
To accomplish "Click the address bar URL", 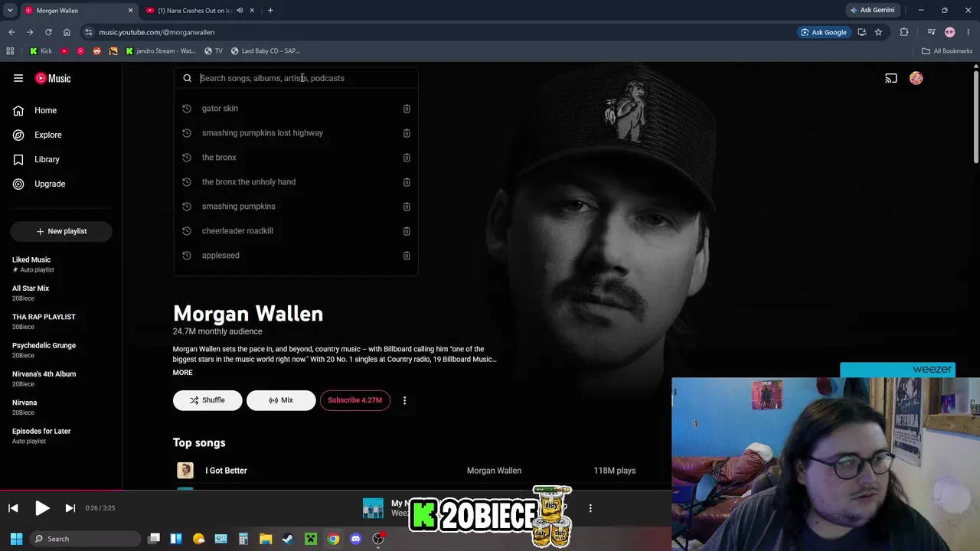I will pos(156,32).
